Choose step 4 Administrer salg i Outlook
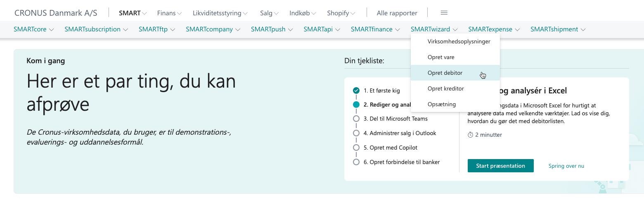The height and width of the screenshot is (207, 644). (400, 133)
